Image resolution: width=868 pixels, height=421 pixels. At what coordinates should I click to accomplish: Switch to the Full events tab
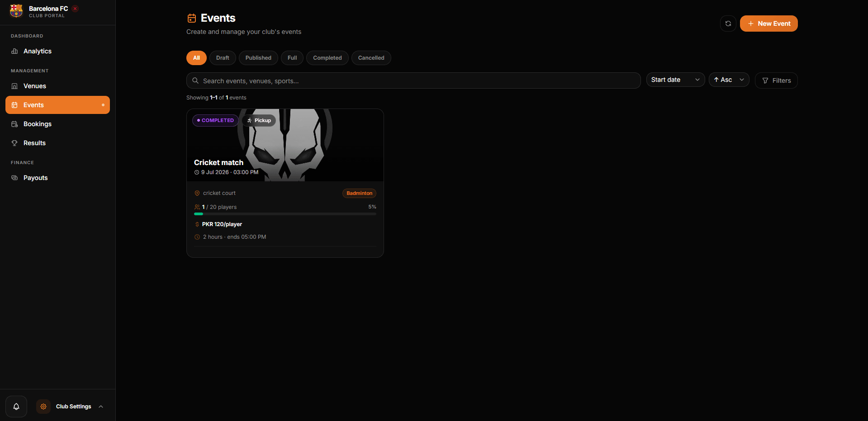[x=292, y=58]
